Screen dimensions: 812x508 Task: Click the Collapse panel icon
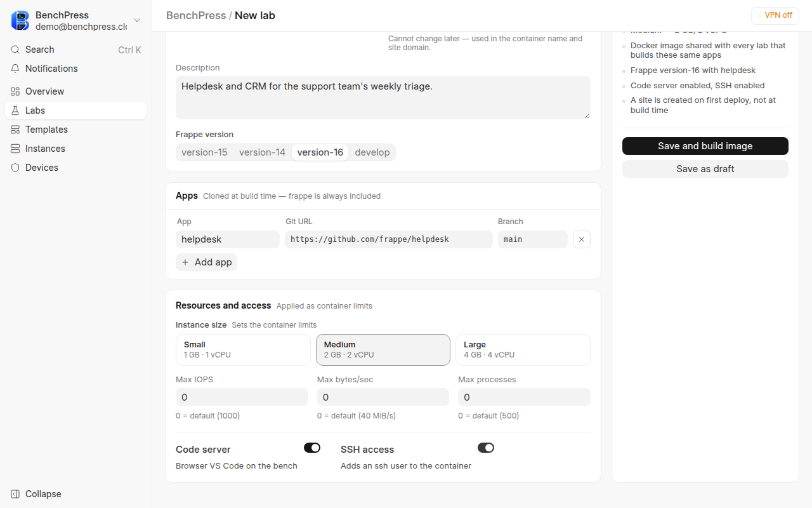click(x=15, y=494)
